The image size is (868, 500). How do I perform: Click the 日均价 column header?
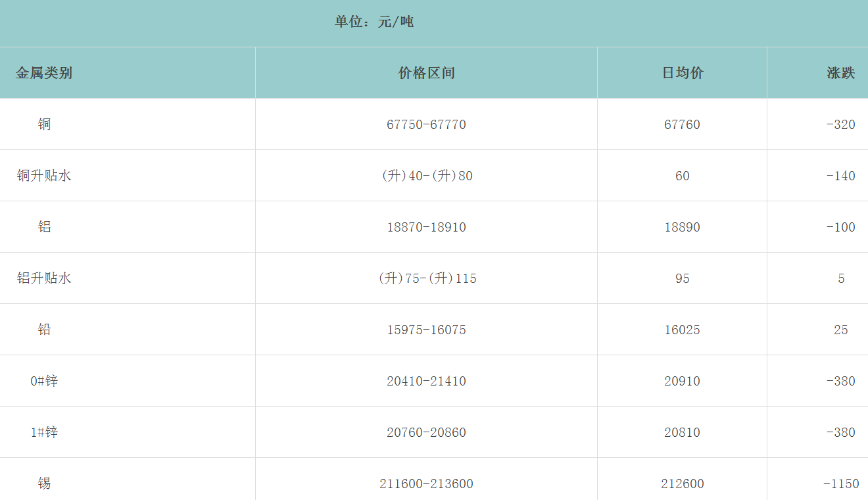[682, 73]
